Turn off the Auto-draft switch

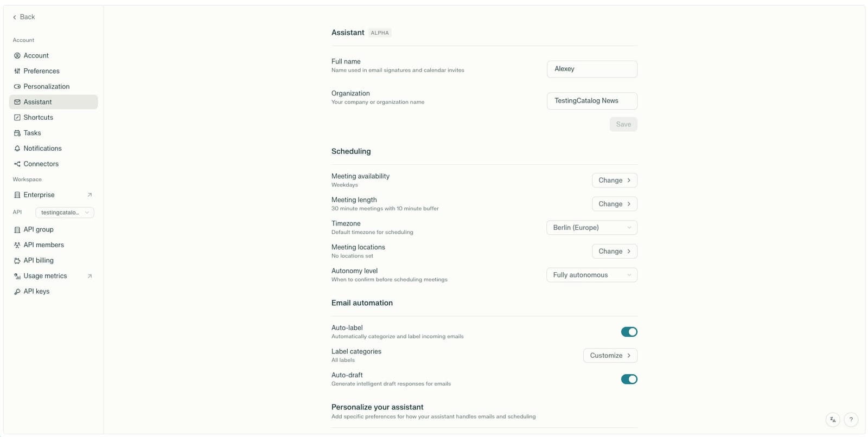pos(629,379)
